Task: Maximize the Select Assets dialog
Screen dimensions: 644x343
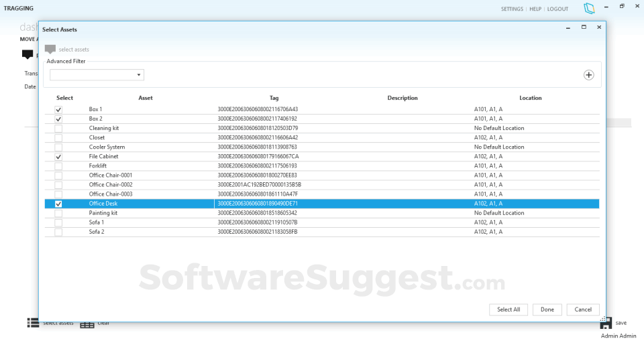Action: click(584, 27)
